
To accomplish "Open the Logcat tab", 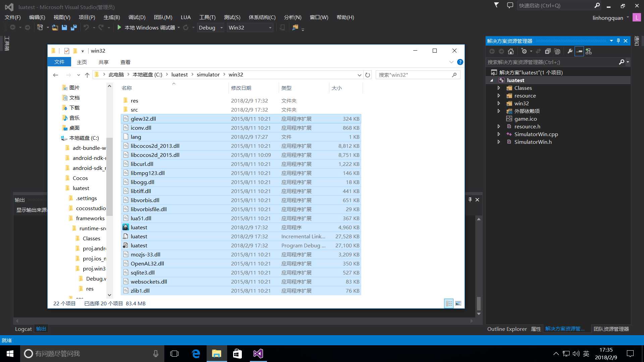I will coord(23,329).
